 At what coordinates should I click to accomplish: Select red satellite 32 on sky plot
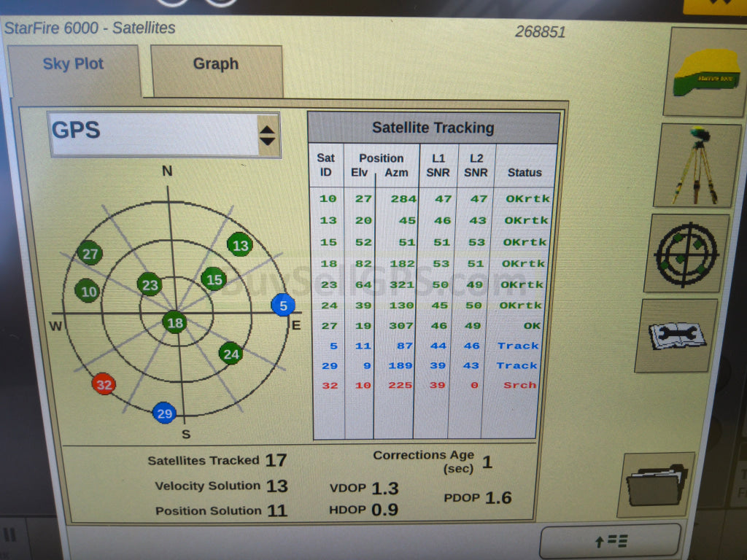[x=104, y=384]
